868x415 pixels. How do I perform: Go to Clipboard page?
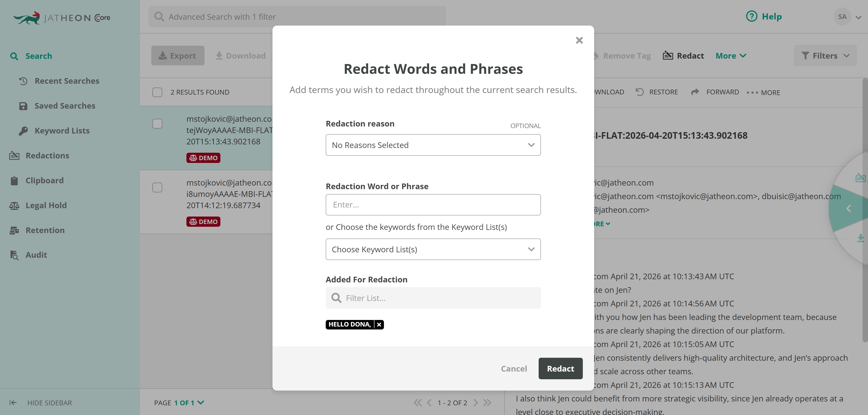(x=44, y=180)
